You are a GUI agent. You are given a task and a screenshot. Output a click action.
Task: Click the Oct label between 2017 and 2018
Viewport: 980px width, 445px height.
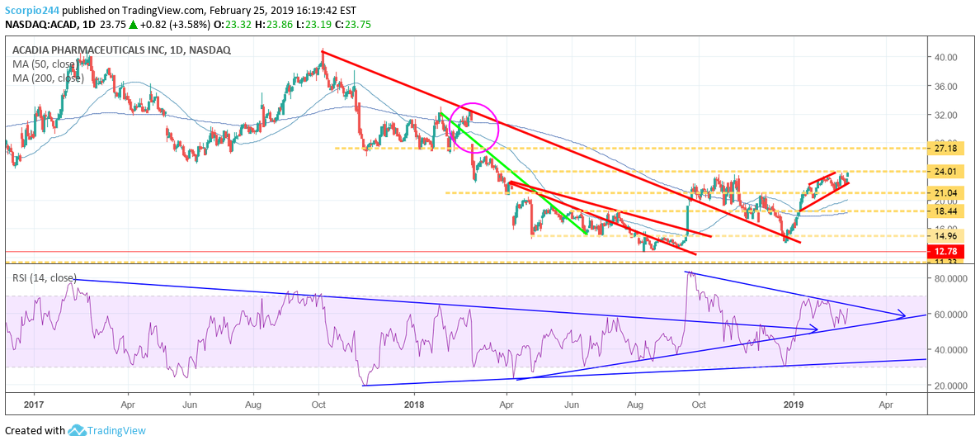point(318,404)
